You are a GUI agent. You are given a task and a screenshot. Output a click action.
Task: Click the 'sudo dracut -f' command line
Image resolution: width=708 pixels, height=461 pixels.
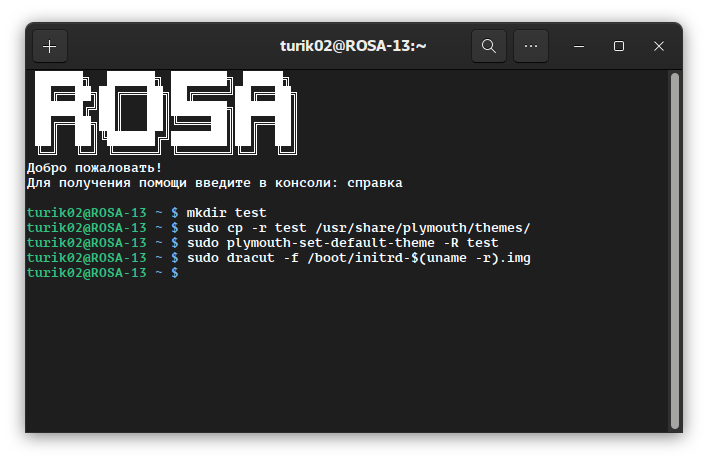click(279, 258)
